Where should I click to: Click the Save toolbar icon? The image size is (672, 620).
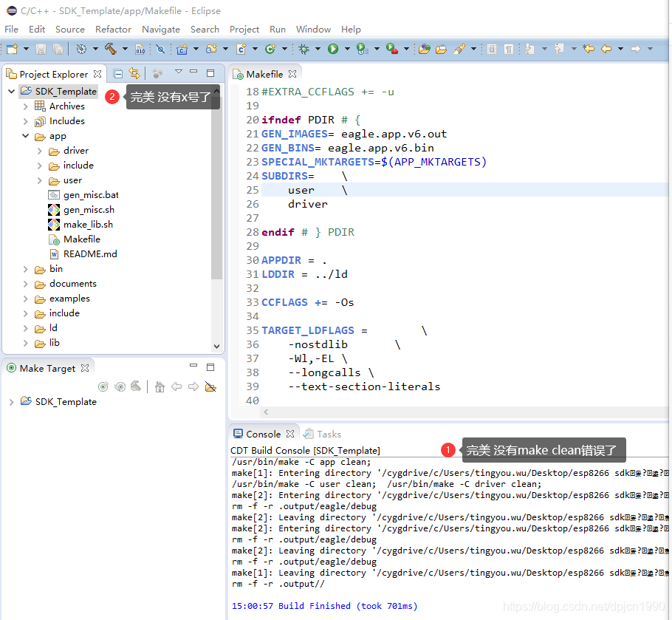41,49
